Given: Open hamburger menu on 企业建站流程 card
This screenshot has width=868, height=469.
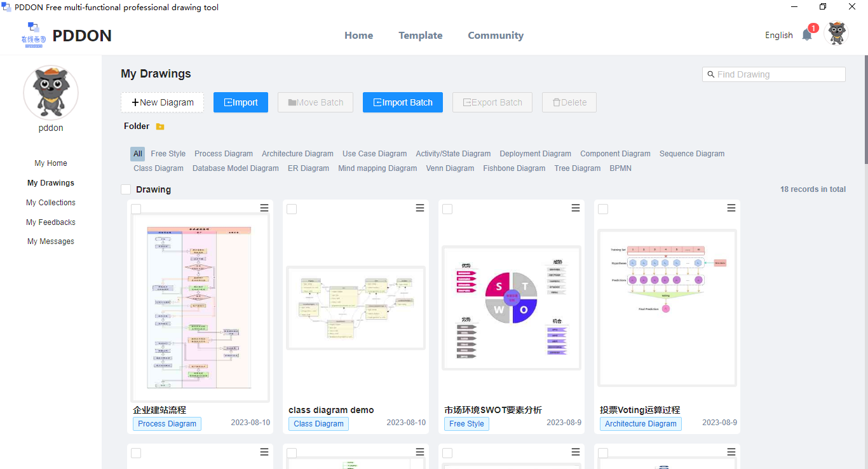Looking at the screenshot, I should point(264,208).
